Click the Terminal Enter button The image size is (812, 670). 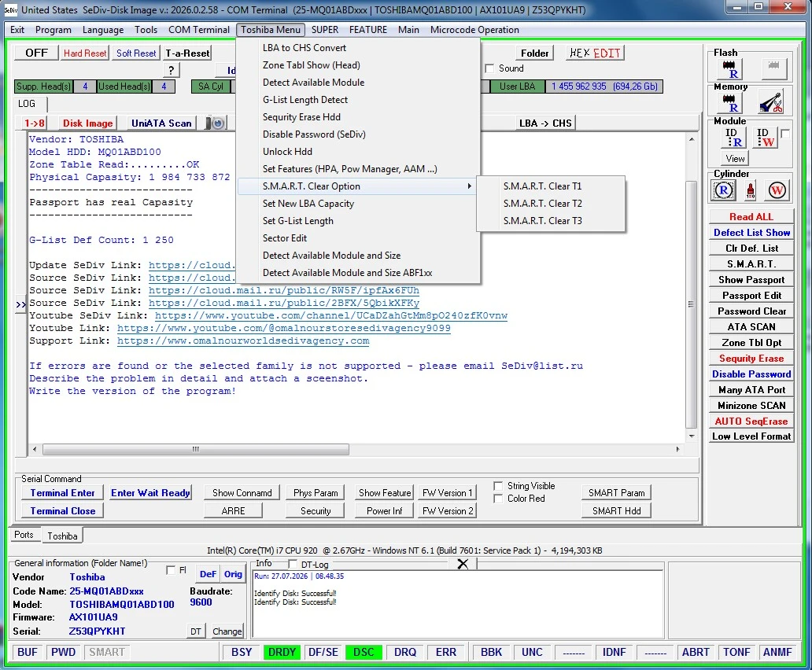coord(62,493)
